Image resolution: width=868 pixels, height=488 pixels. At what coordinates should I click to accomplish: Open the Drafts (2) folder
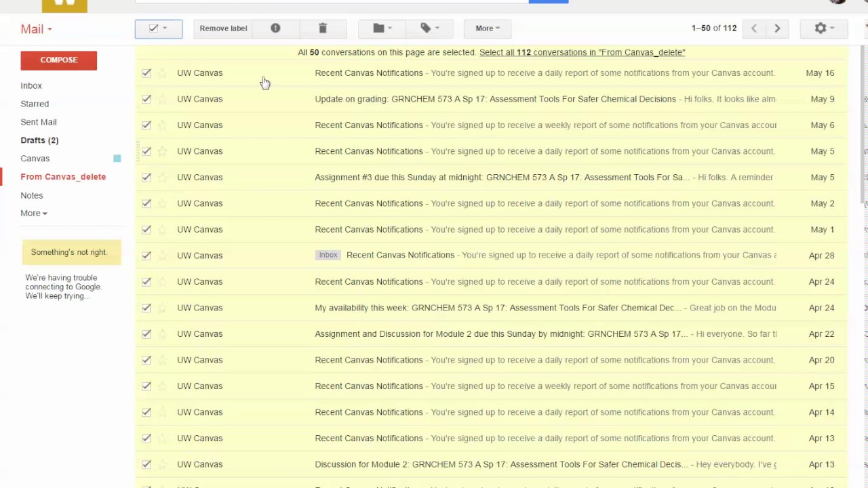pyautogui.click(x=39, y=140)
